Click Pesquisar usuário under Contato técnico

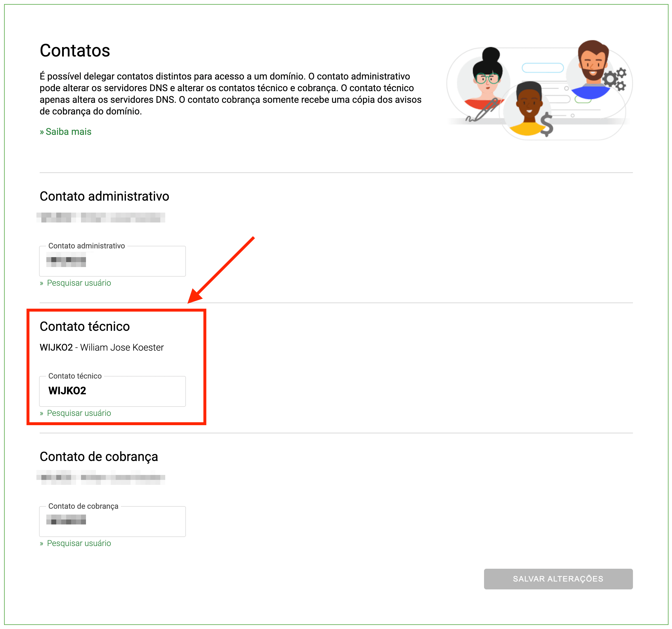(x=78, y=413)
